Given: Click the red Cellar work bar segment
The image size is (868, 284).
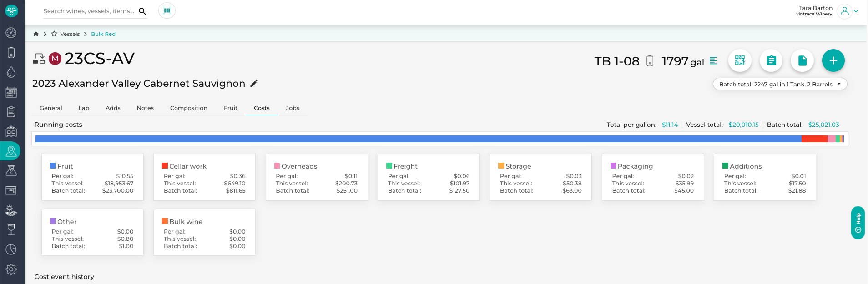Looking at the screenshot, I should click(814, 139).
